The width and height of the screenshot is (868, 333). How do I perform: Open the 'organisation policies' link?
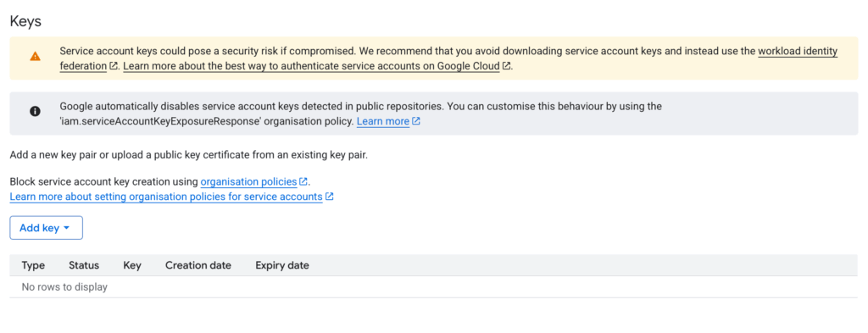(x=248, y=181)
